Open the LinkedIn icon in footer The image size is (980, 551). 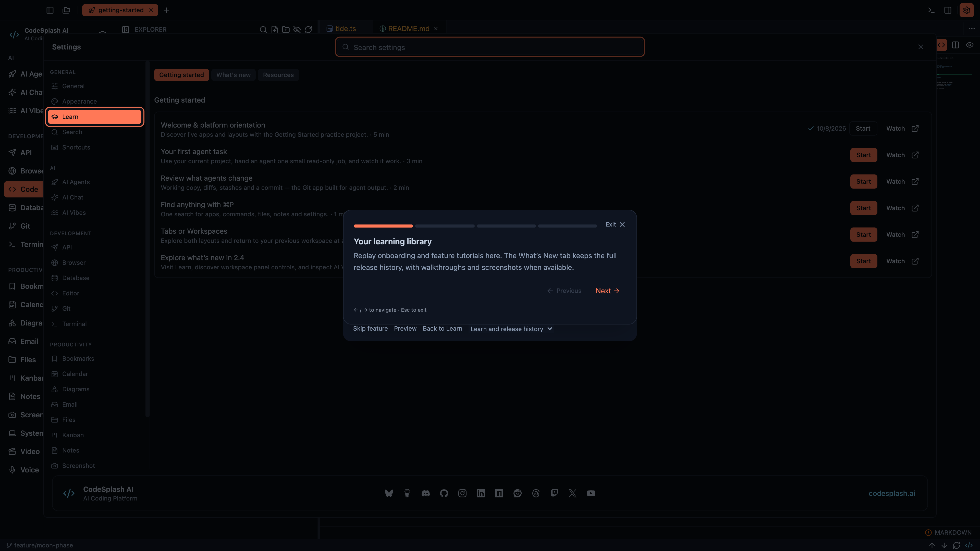(481, 493)
